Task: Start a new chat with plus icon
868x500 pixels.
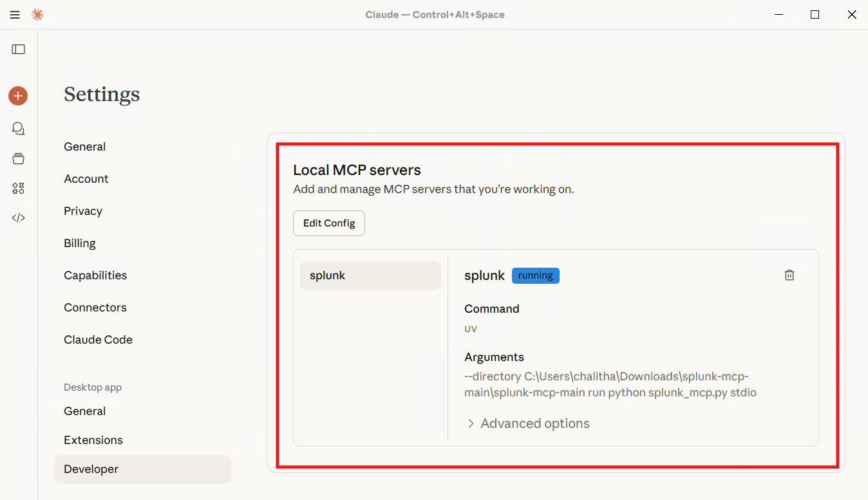Action: [18, 97]
